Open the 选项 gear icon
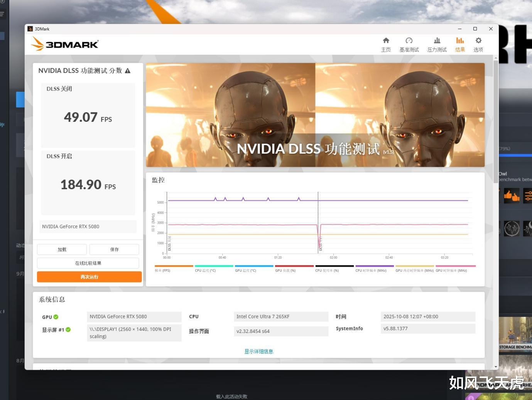The image size is (532, 400). click(478, 41)
